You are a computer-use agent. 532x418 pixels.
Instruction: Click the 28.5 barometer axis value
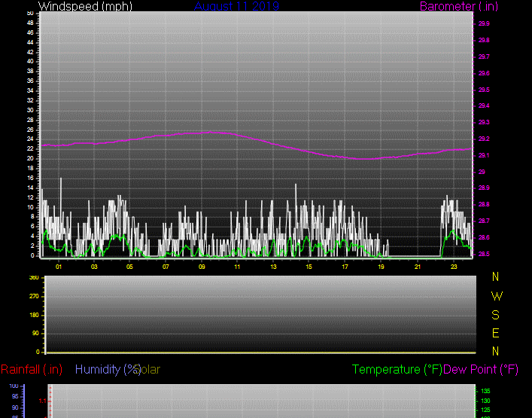click(484, 254)
